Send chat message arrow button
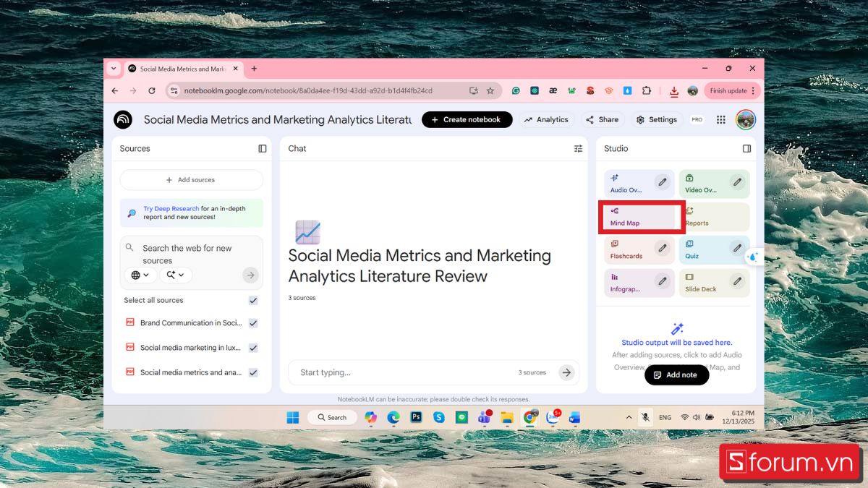This screenshot has width=868, height=488. [x=567, y=372]
